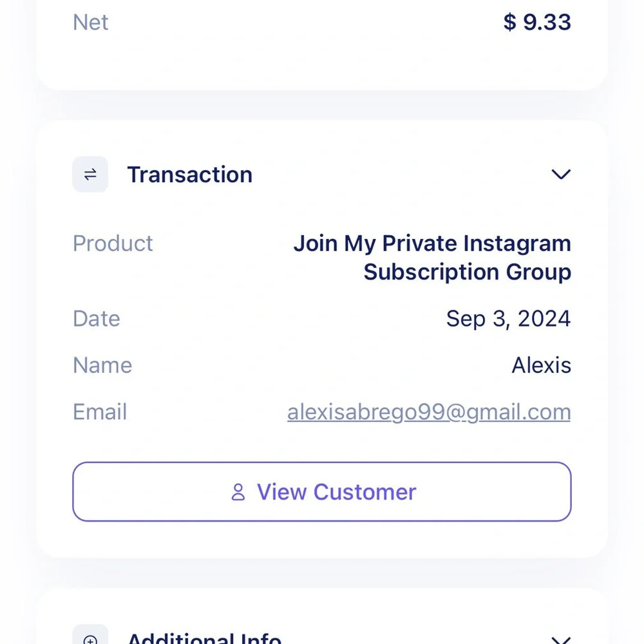The image size is (644, 644).
Task: Click the $ 9.33 net amount
Action: (x=537, y=22)
